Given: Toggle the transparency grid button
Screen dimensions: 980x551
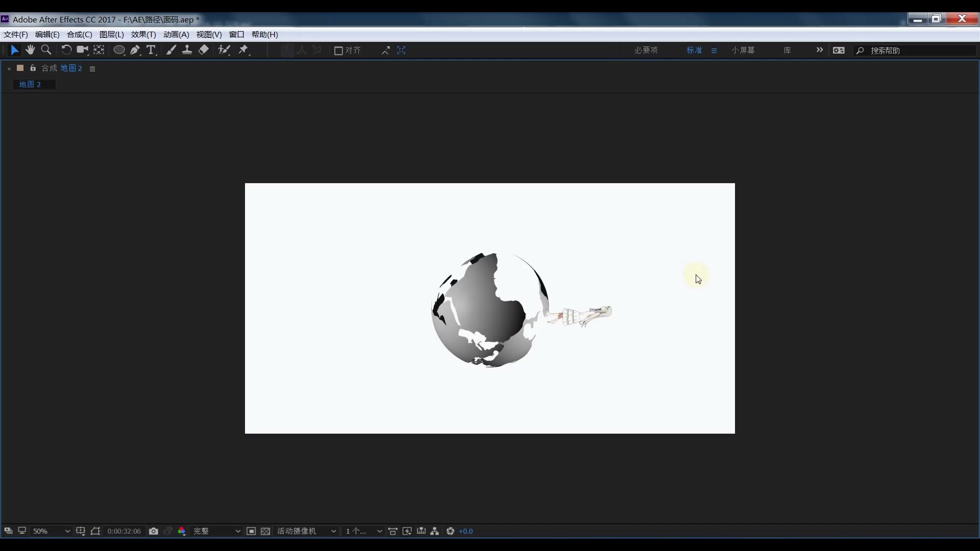Looking at the screenshot, I should (x=265, y=531).
